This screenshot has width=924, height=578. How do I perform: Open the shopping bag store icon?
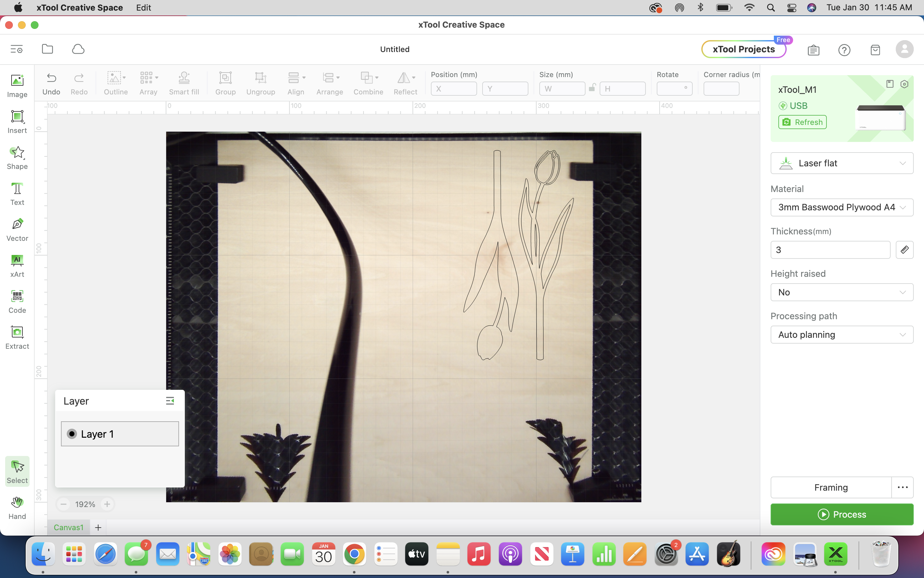875,50
